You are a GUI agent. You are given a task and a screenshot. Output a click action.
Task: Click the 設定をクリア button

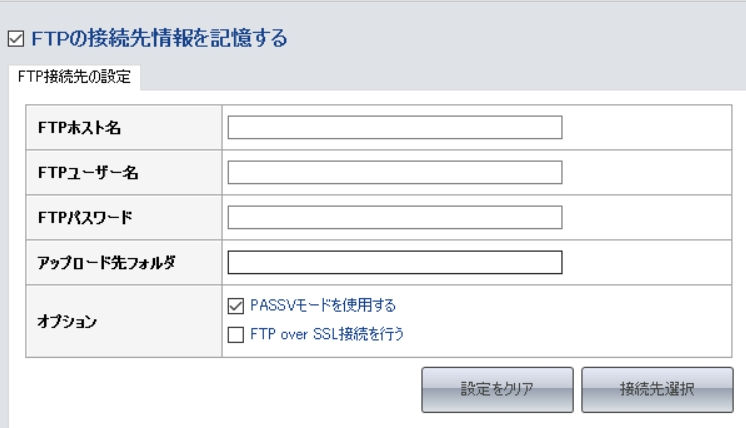(497, 389)
